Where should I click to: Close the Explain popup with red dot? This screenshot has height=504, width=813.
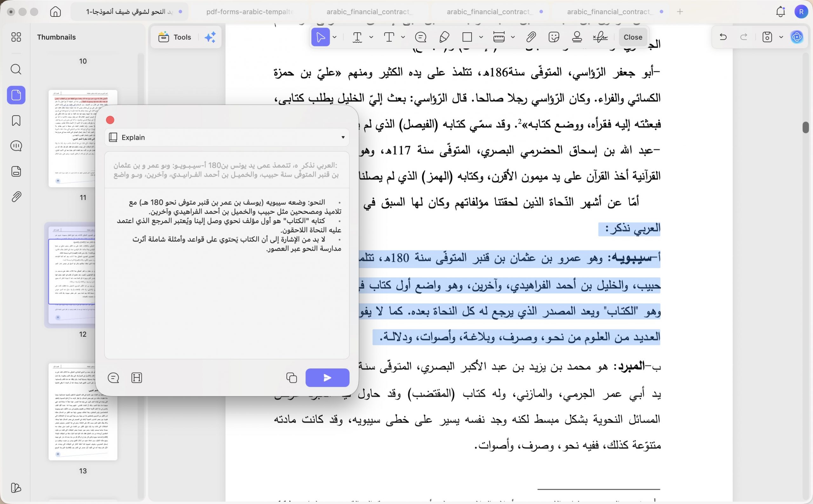tap(110, 120)
